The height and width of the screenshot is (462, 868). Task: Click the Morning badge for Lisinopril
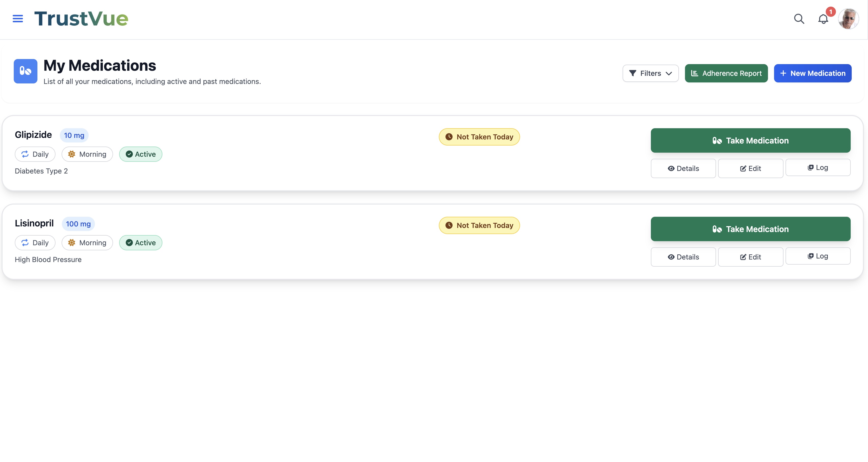click(87, 242)
